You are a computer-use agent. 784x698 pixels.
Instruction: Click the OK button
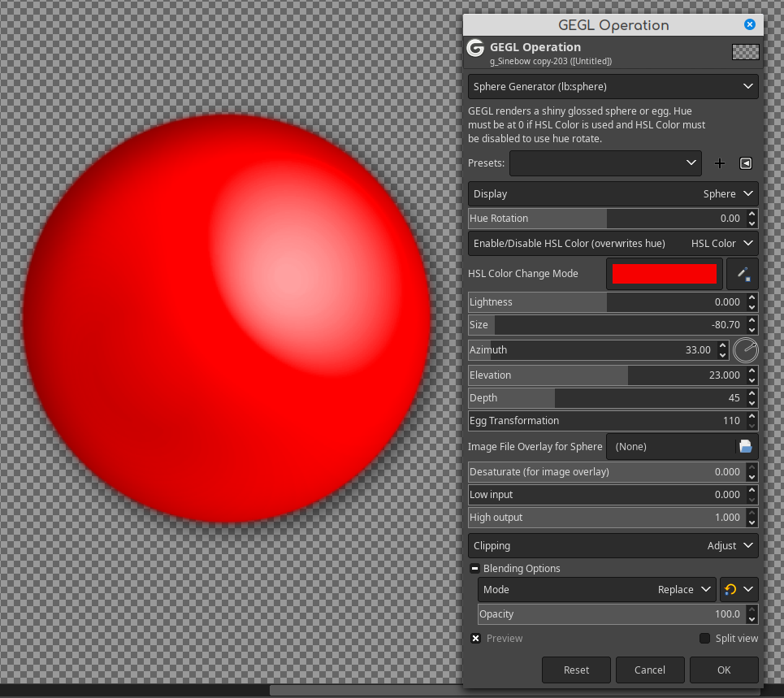coord(723,670)
